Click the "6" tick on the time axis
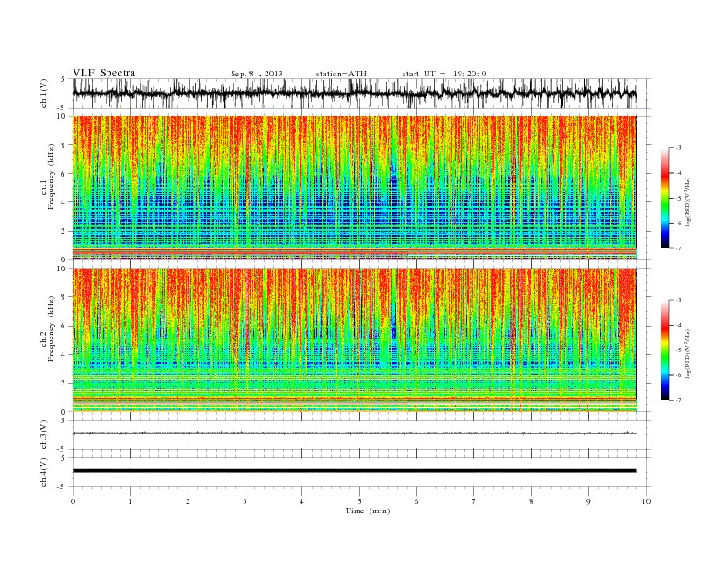Viewport: 728px width, 563px height. tap(416, 501)
